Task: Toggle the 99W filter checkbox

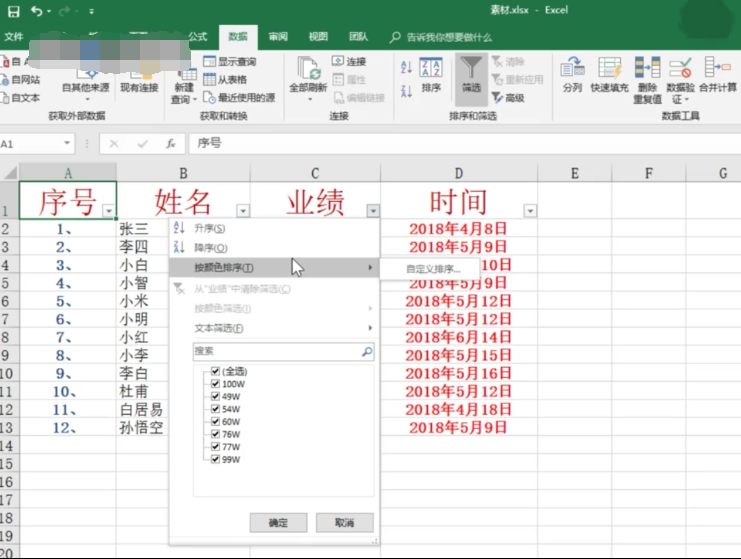Action: point(214,459)
